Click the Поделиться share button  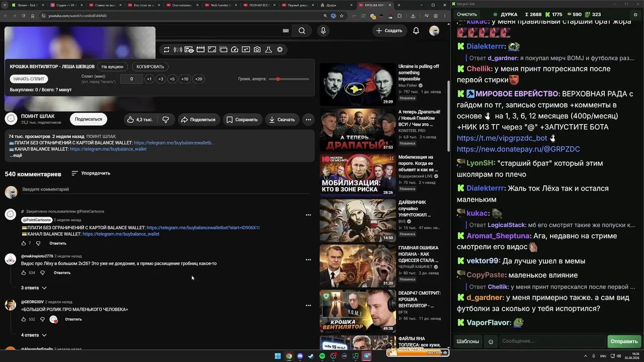click(x=198, y=120)
